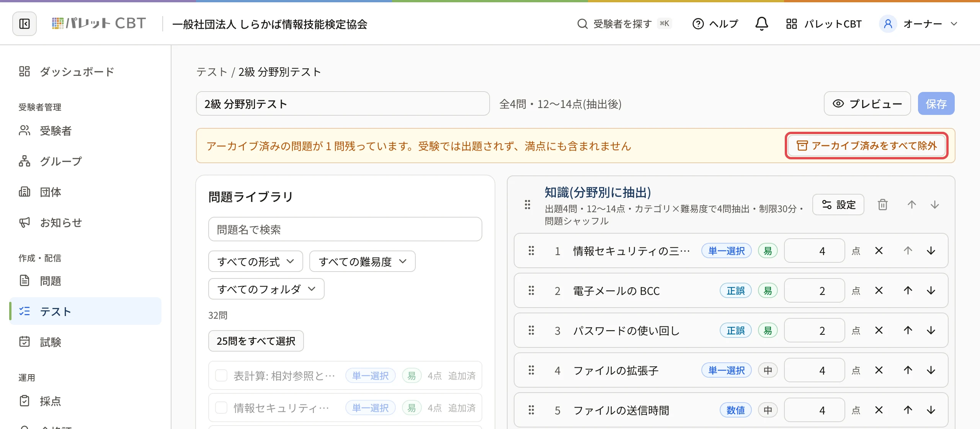The image size is (980, 429).
Task: Edit the test name field 2級 分野別テスト
Action: (343, 104)
